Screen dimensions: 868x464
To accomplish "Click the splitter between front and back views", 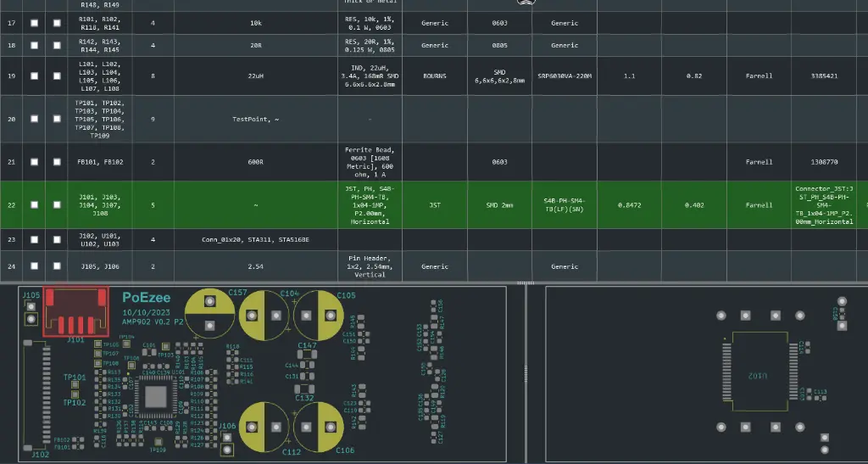I will point(526,373).
